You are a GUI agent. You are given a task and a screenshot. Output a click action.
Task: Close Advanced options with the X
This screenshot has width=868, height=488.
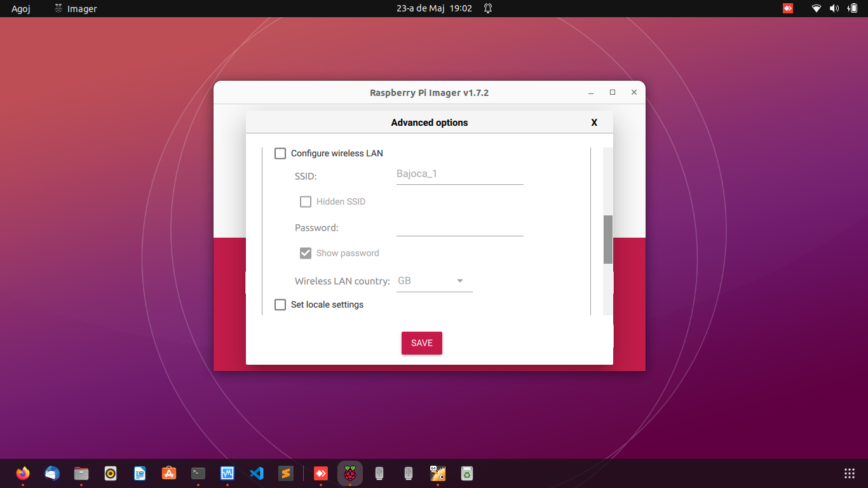(594, 123)
